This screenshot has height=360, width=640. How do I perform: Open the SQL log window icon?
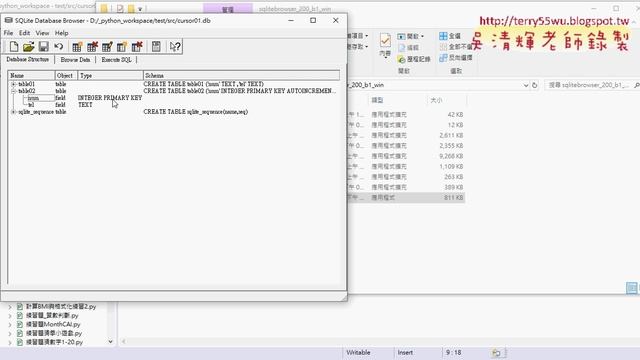click(156, 47)
